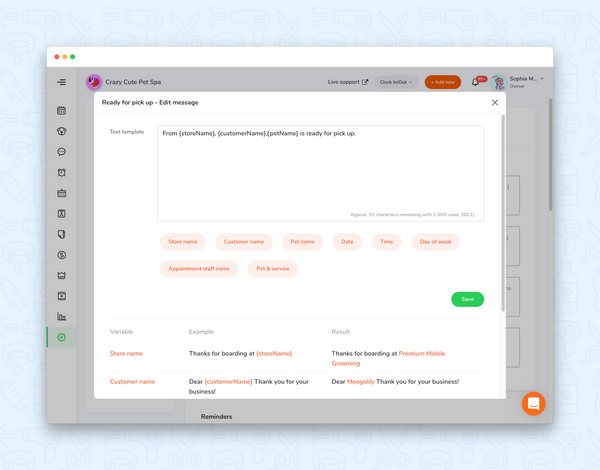Open the notifications bell with 99+ badge
Screen dimensions: 600x470
pos(475,82)
